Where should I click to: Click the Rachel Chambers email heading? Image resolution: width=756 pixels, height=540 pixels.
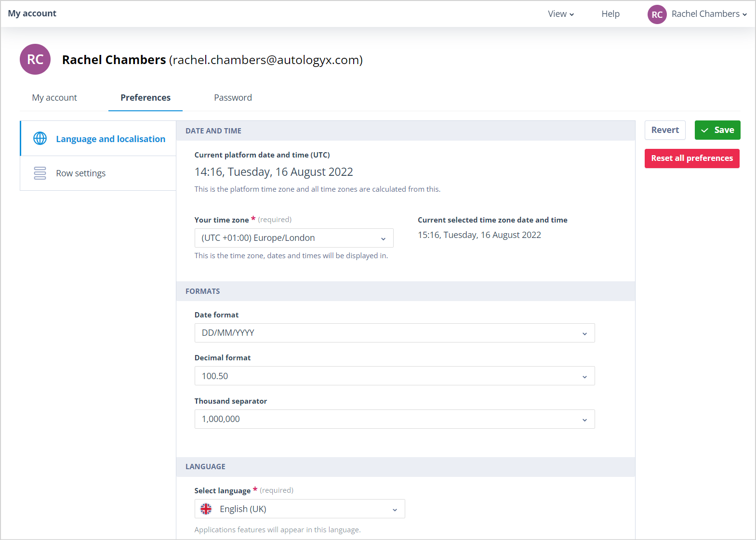pyautogui.click(x=212, y=60)
